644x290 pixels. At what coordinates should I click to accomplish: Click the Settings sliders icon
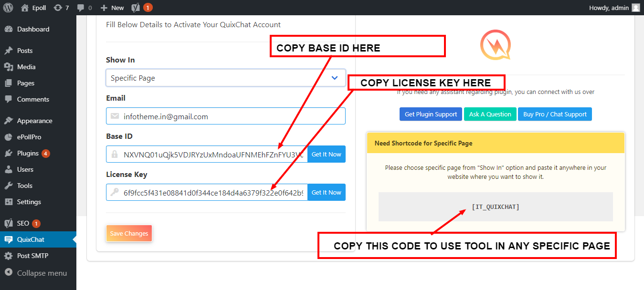click(x=8, y=202)
